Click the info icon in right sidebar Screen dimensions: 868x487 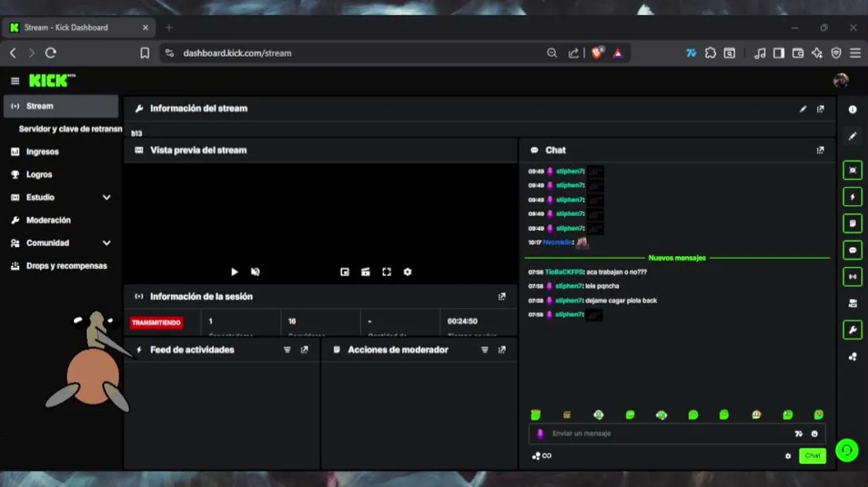[853, 110]
